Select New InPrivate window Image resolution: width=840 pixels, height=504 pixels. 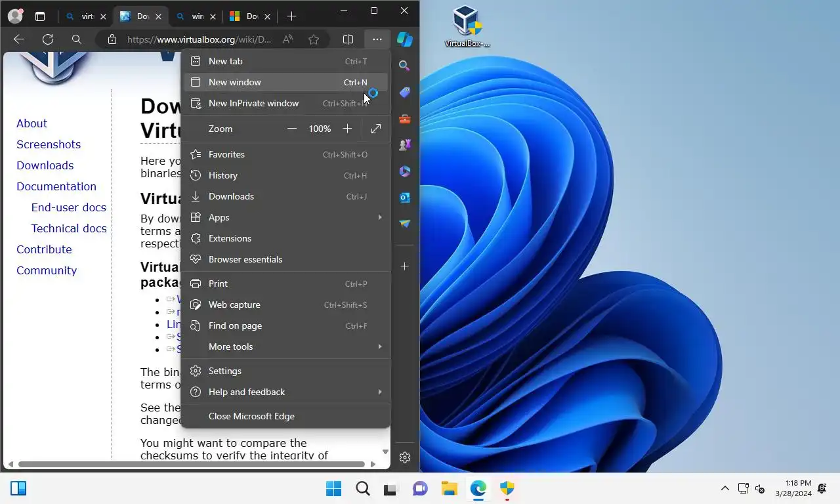(x=285, y=103)
